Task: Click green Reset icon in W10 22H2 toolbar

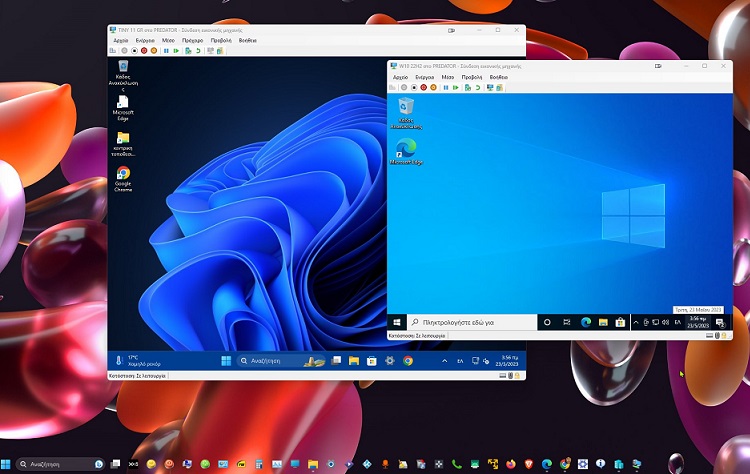Action: point(456,88)
